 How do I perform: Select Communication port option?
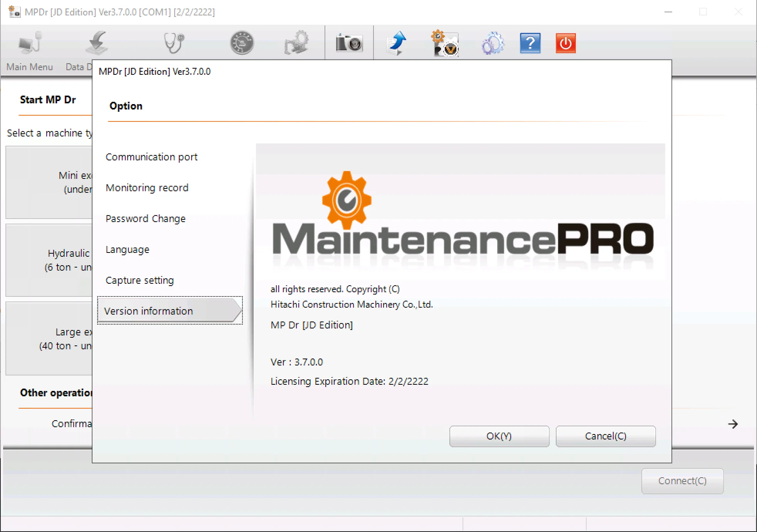click(x=151, y=157)
